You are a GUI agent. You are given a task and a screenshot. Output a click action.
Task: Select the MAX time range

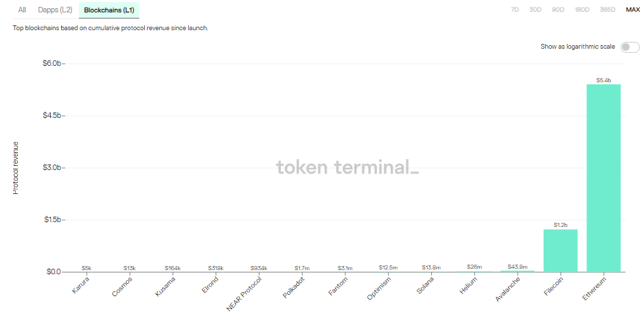tap(632, 10)
